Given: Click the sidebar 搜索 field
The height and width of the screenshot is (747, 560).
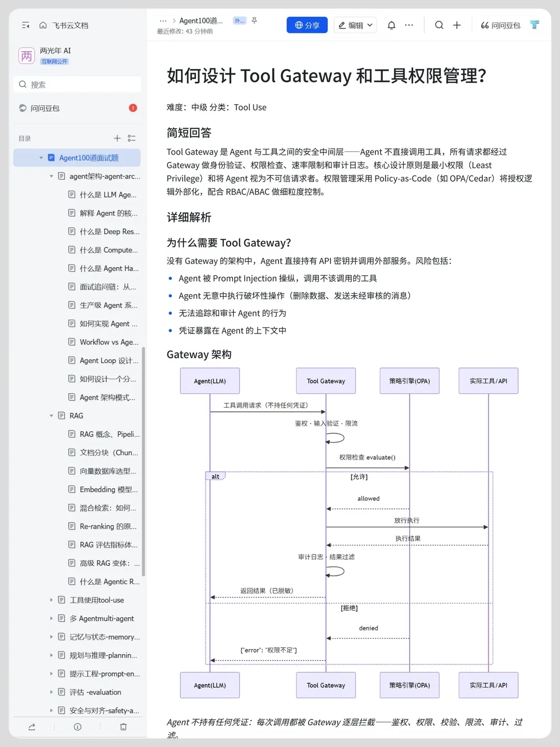Looking at the screenshot, I should tap(77, 84).
